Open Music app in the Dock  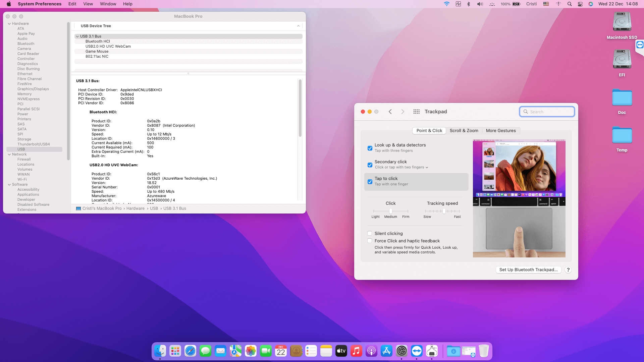click(x=356, y=351)
